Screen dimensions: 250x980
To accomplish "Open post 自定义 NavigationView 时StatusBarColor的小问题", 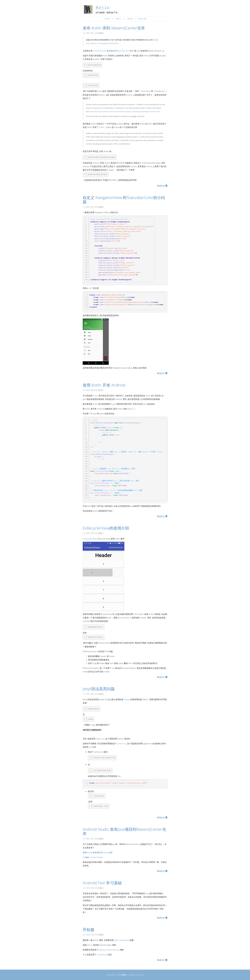I will [124, 200].
